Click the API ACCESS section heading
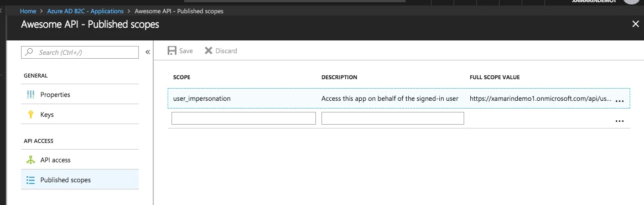Image resolution: width=644 pixels, height=205 pixels. pos(39,141)
